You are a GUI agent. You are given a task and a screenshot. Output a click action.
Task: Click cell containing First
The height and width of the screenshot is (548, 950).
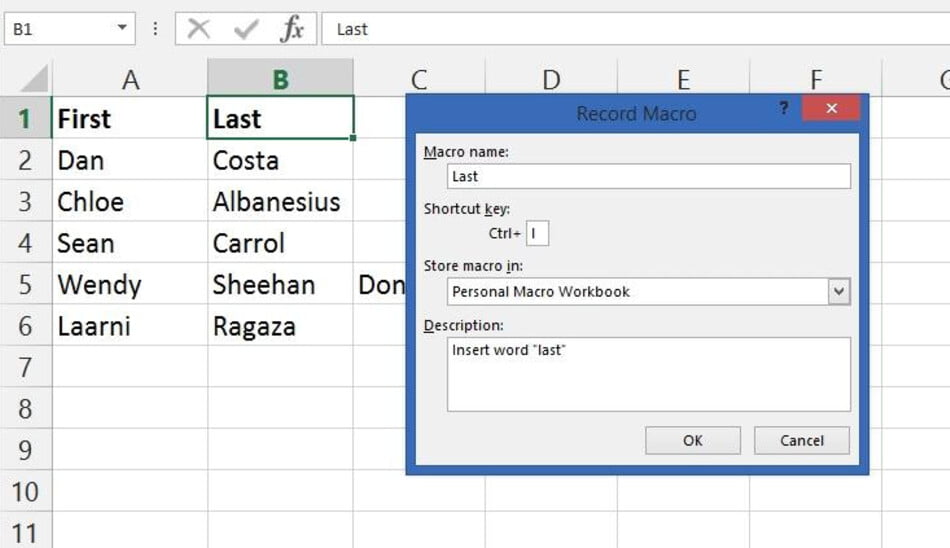130,118
